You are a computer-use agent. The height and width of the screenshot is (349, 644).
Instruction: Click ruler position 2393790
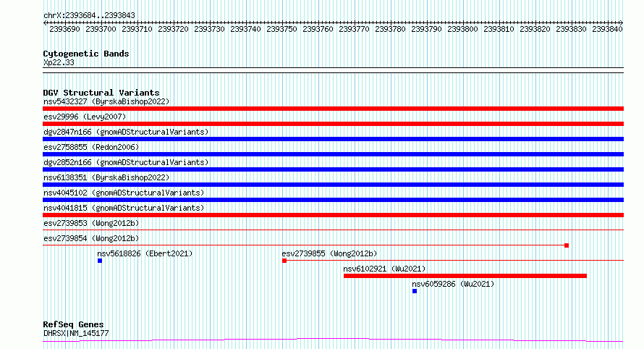[426, 29]
